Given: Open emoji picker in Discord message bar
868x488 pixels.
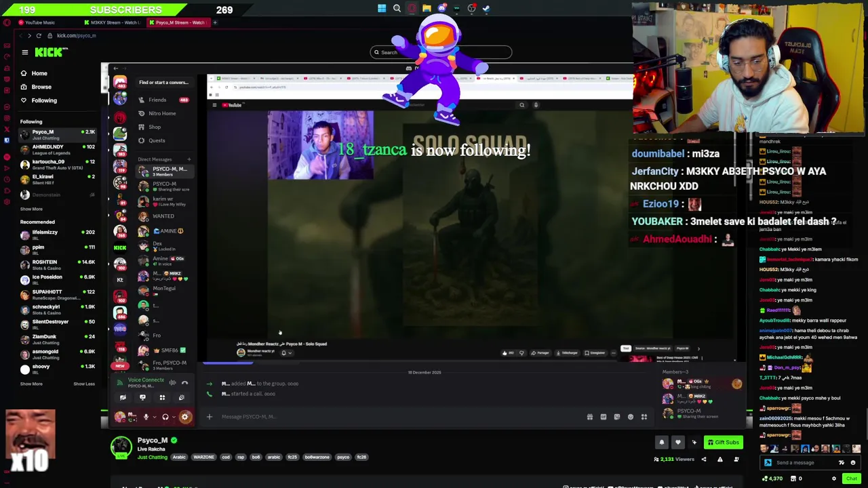Looking at the screenshot, I should click(x=631, y=417).
